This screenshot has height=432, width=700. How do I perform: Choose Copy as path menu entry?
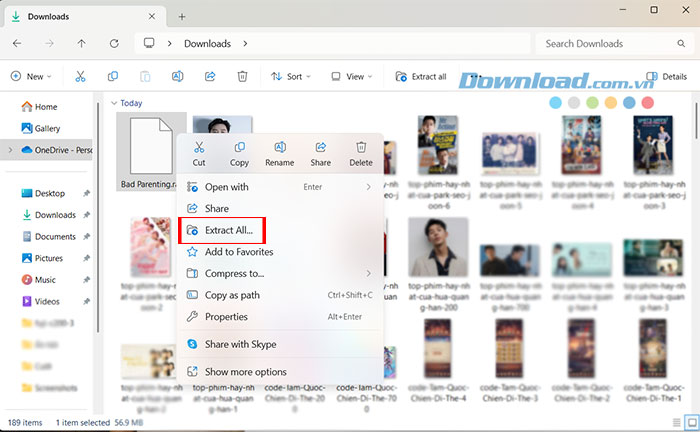[232, 295]
